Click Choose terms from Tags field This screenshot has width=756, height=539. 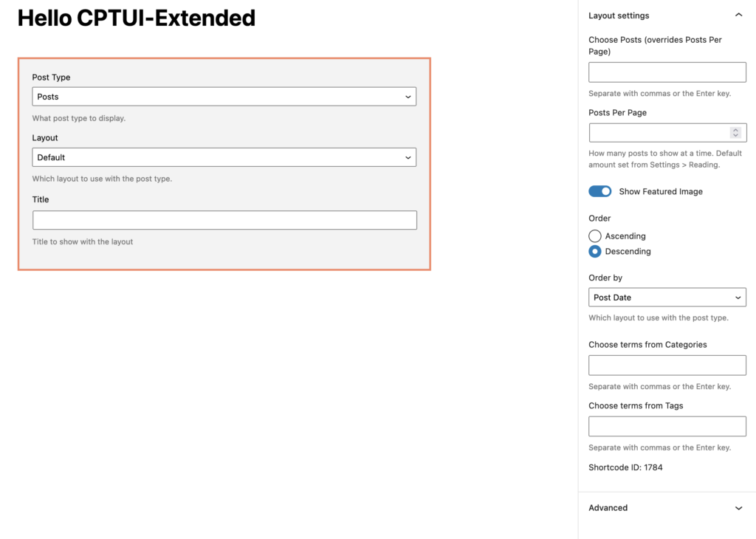tap(667, 426)
